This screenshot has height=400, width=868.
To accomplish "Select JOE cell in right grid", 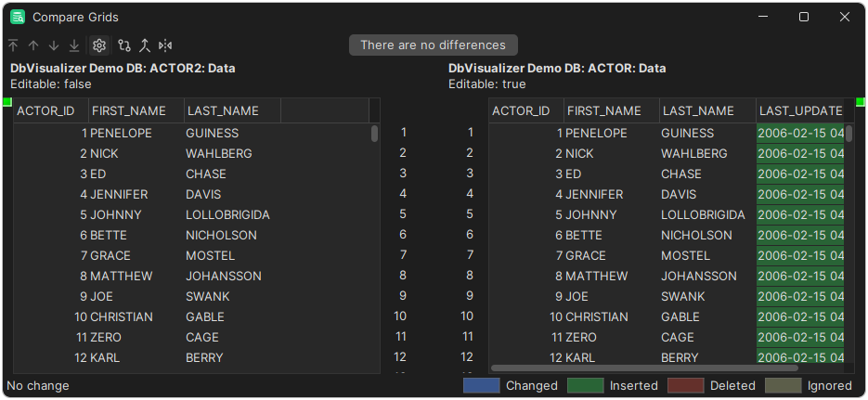I will pyautogui.click(x=612, y=297).
